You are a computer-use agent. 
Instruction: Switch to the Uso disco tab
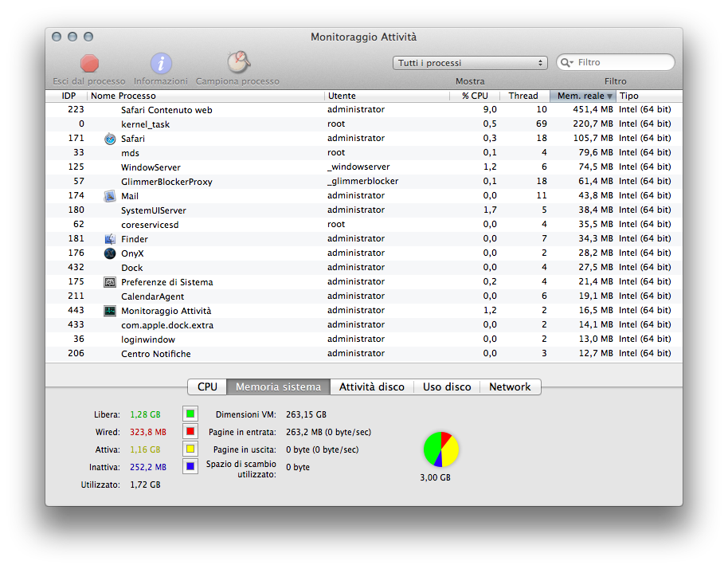click(447, 387)
